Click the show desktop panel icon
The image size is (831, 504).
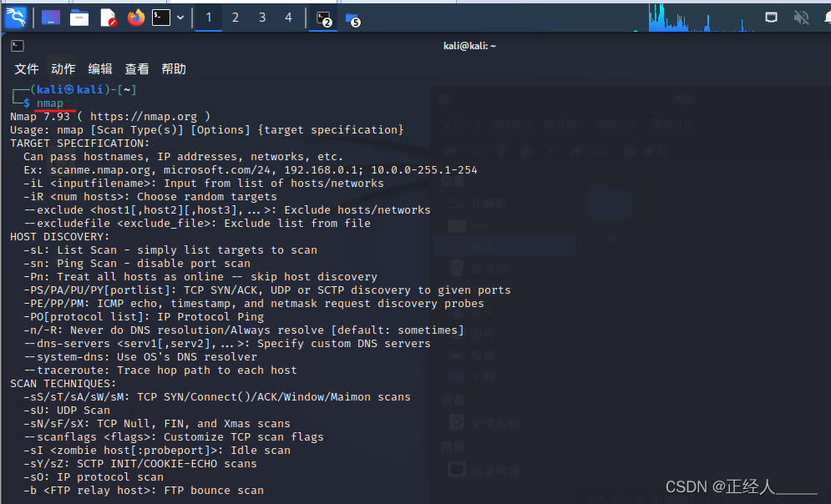tap(51, 18)
